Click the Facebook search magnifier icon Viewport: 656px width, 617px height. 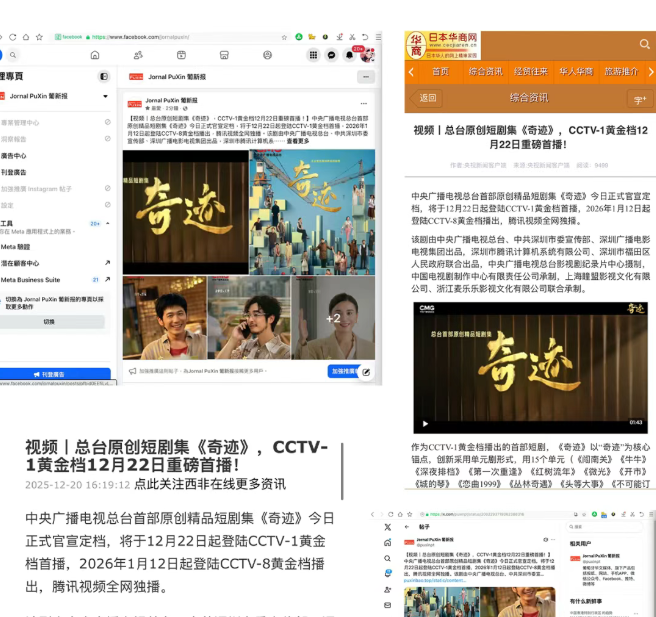pyautogui.click(x=12, y=55)
